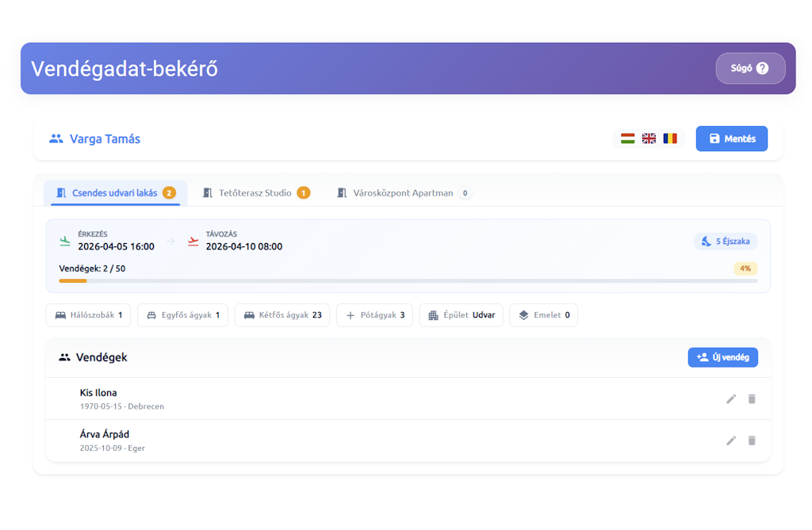Switch language using the UK flag
This screenshot has width=812, height=530.
coord(649,139)
